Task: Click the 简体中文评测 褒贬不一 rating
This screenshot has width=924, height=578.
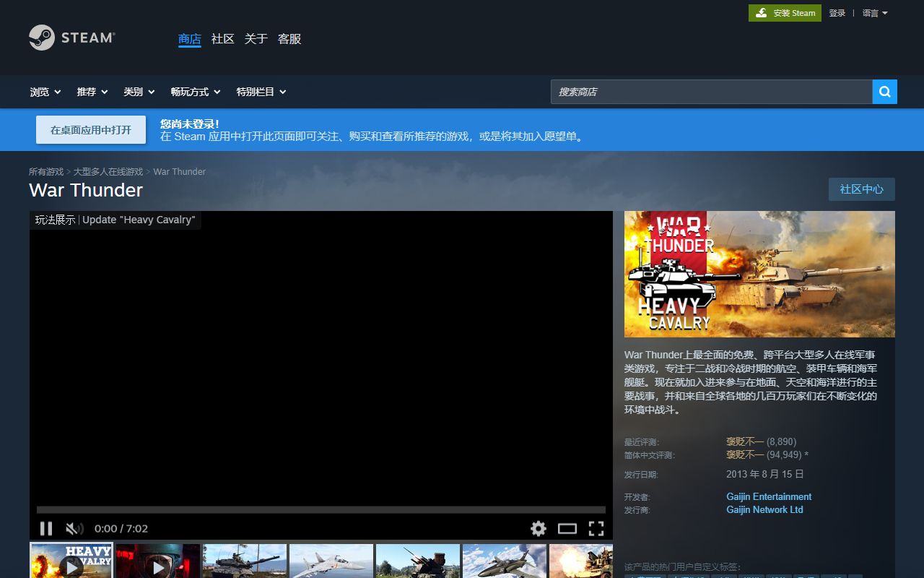Action: [745, 454]
